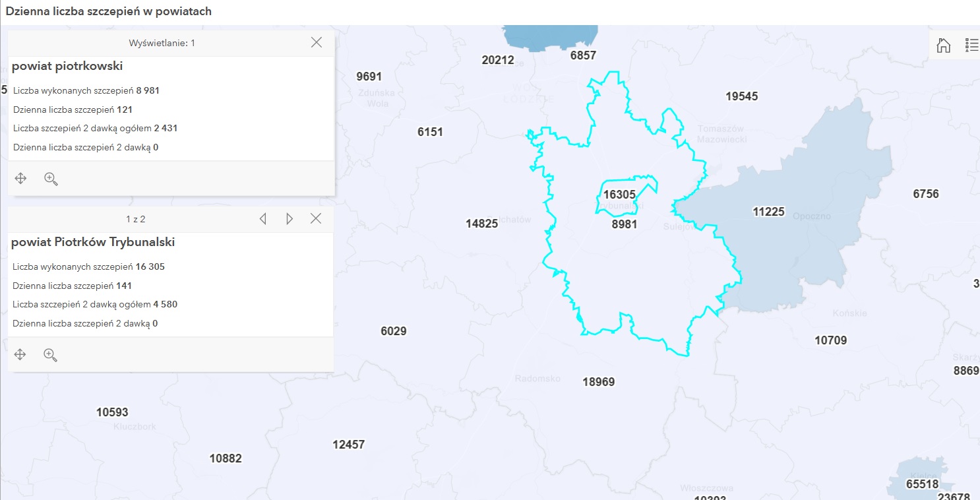Click the 14825 county label

481,224
